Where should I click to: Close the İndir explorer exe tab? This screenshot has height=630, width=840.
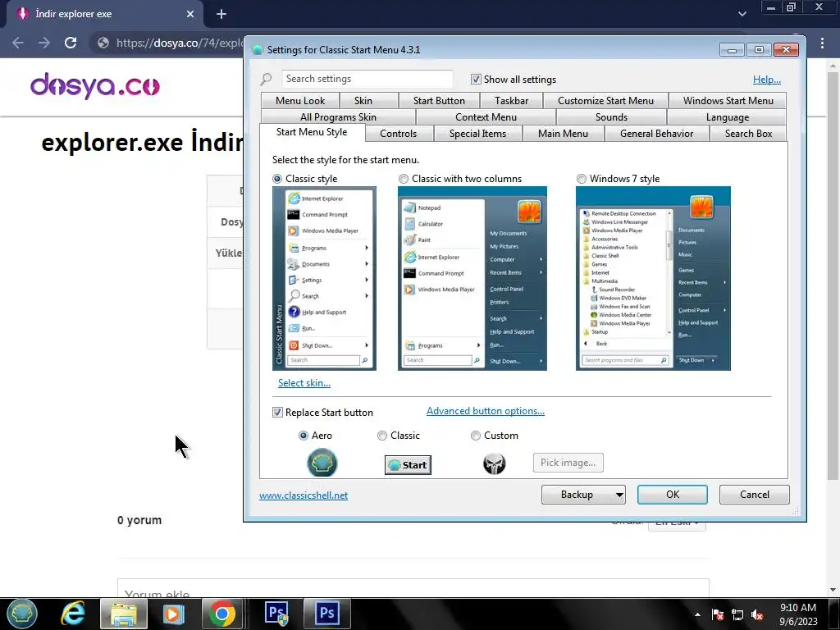tap(190, 14)
